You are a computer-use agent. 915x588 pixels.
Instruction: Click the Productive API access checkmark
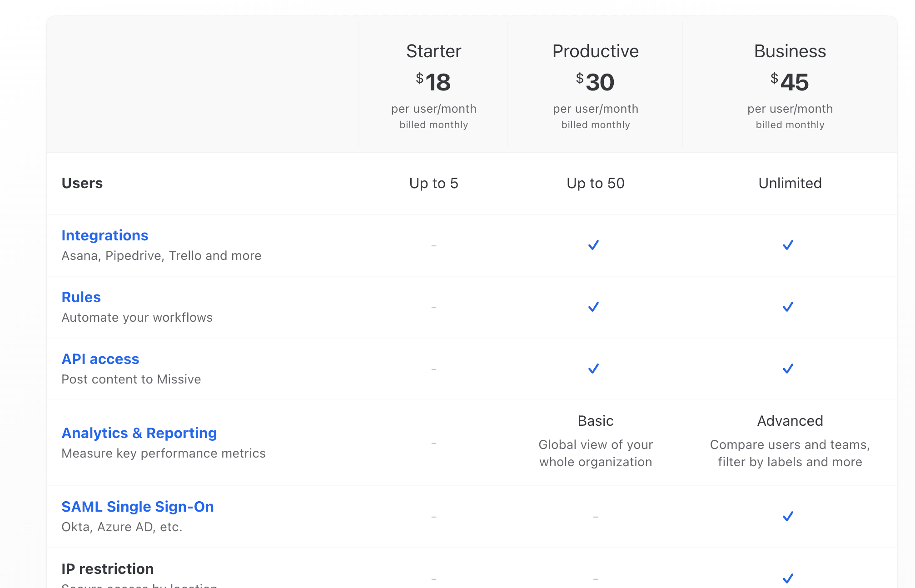point(594,369)
